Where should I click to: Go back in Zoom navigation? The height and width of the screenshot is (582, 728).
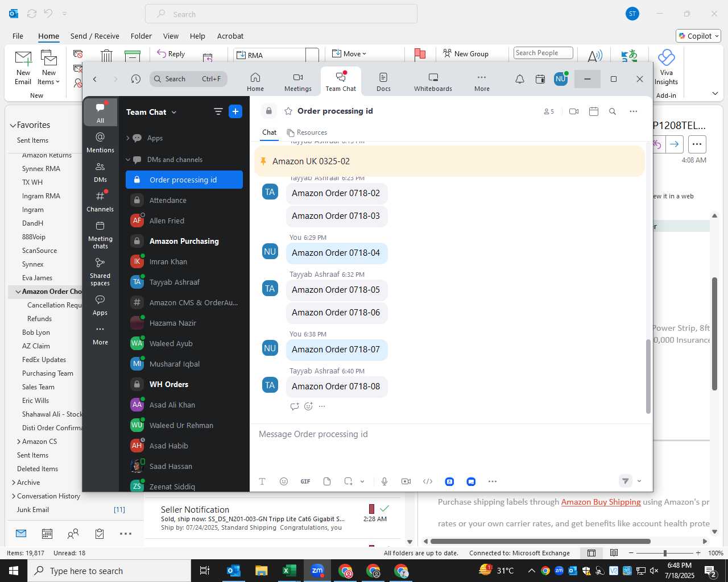coord(95,79)
